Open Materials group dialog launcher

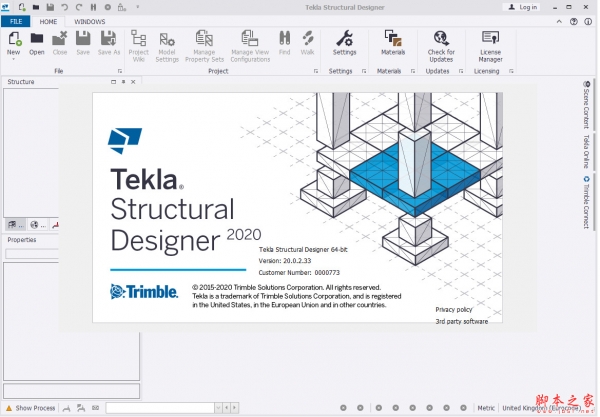coord(413,71)
